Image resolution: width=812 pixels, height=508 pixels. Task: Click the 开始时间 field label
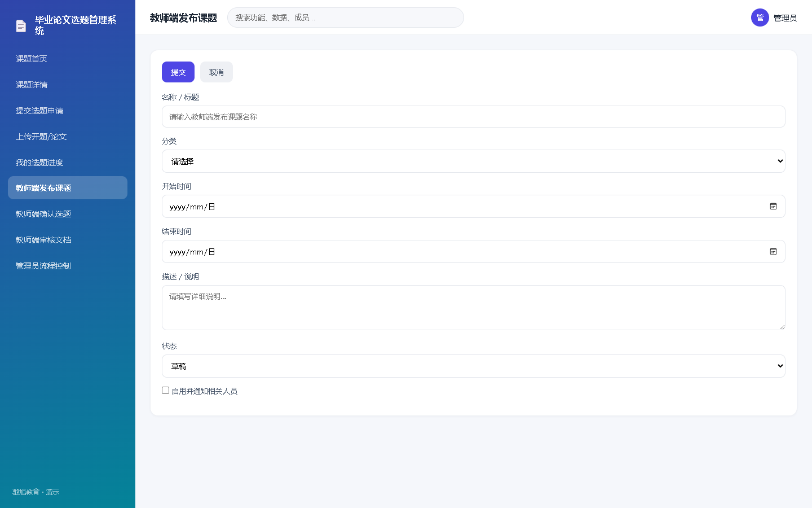176,186
